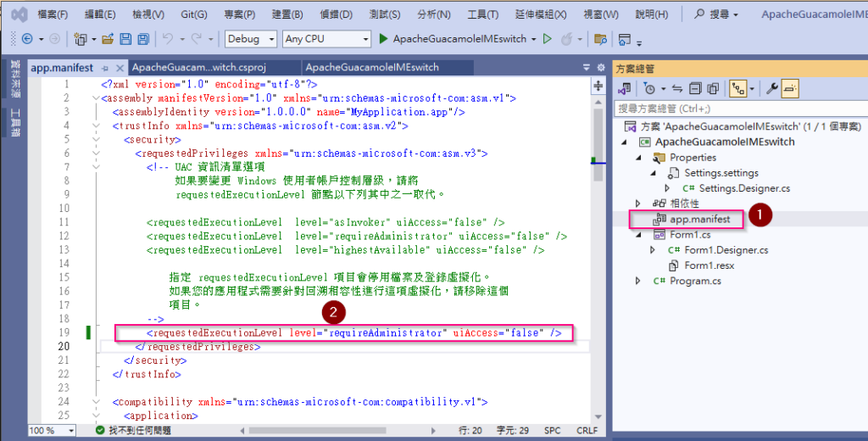The width and height of the screenshot is (868, 441).
Task: Select Form1.Designer.cs in Solution Explorer
Action: pyautogui.click(x=726, y=250)
